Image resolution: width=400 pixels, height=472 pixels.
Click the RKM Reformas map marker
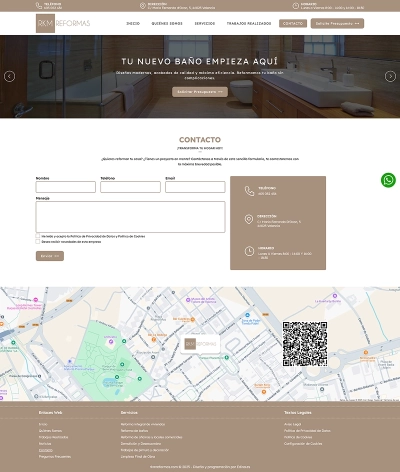pos(200,344)
